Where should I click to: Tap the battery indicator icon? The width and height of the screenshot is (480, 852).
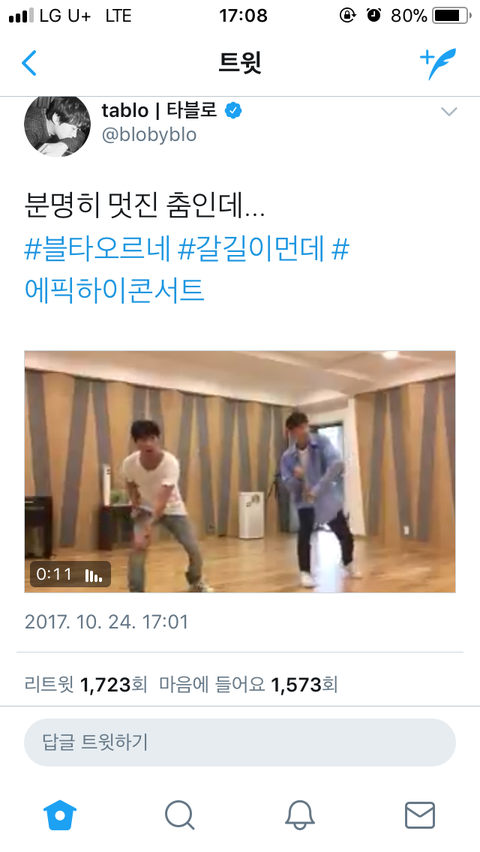pyautogui.click(x=451, y=16)
